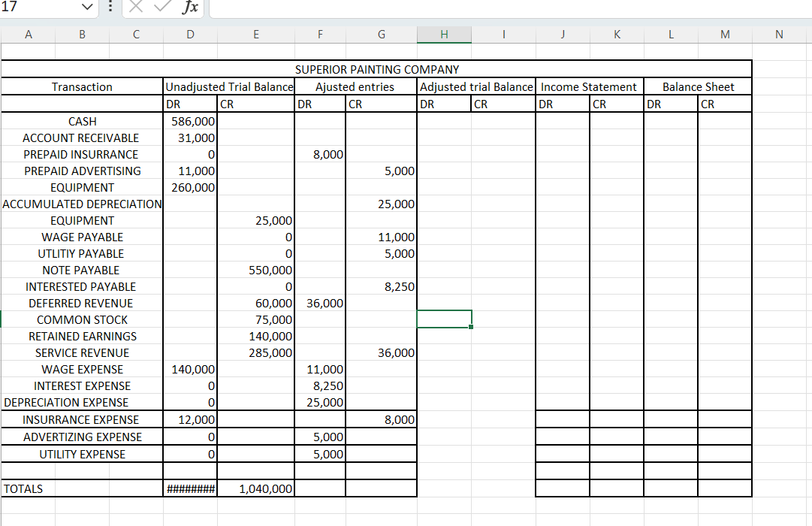Select ACCUMULATED DEPRECIATION label

[x=83, y=204]
